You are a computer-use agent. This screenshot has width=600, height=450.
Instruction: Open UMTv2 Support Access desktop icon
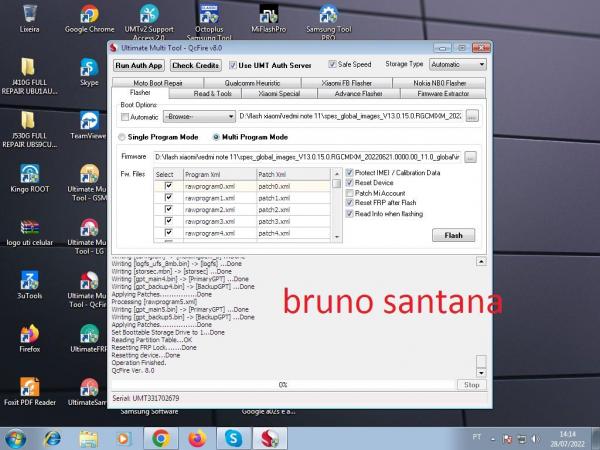point(149,21)
